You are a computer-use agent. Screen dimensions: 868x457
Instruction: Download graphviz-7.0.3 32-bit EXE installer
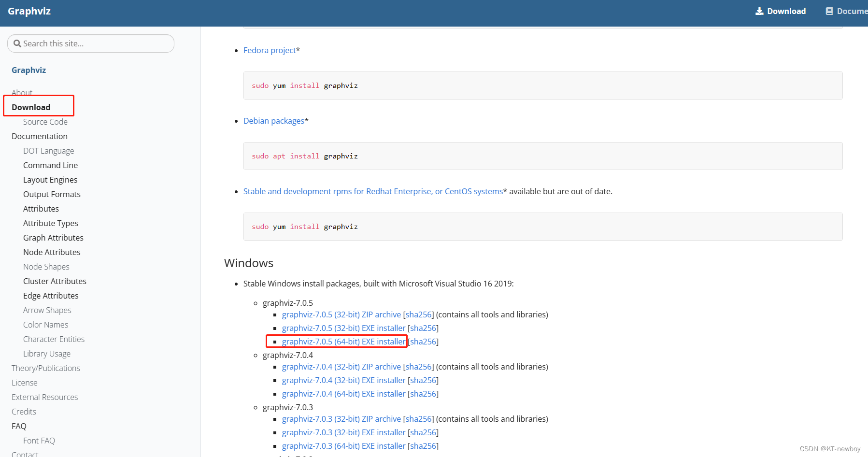click(x=344, y=432)
